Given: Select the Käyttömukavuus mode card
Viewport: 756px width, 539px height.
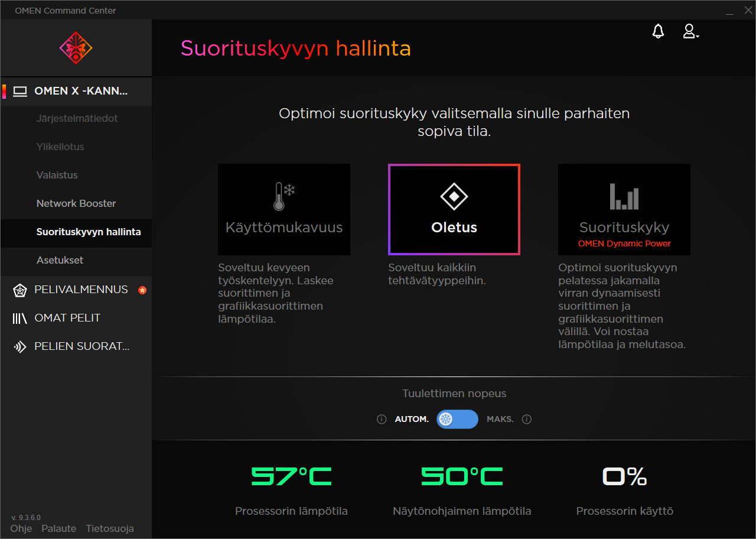Looking at the screenshot, I should (x=284, y=209).
